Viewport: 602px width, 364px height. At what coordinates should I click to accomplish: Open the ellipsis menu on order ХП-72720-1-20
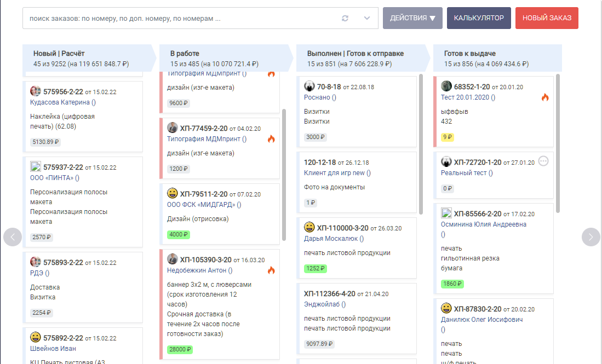tap(543, 161)
